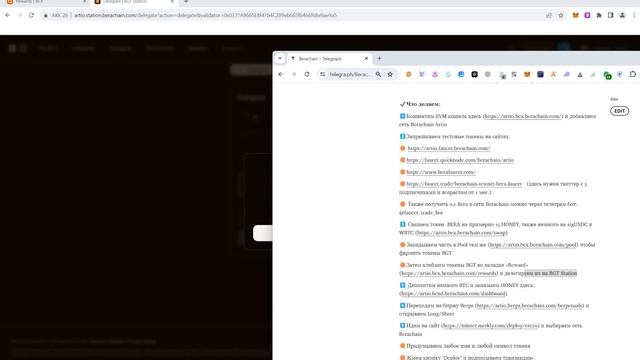Reload the Berachain station page in back window
640x360 pixels.
pyautogui.click(x=31, y=15)
